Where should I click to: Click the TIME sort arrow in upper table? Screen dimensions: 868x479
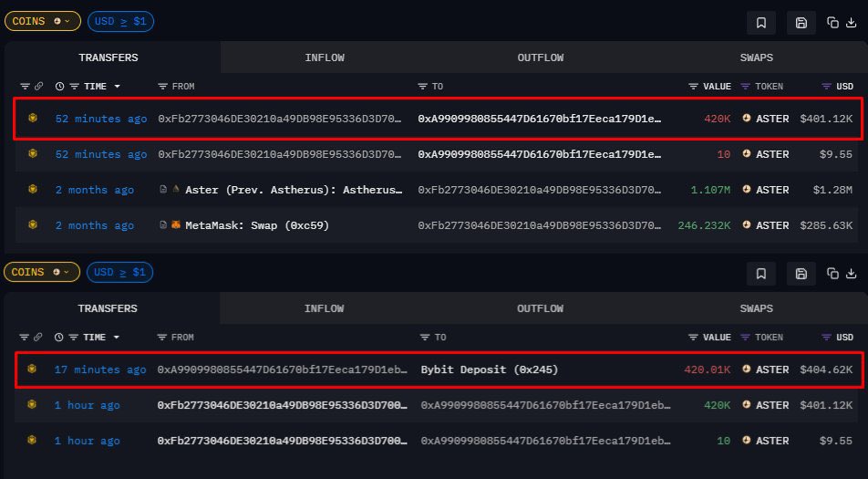(117, 87)
